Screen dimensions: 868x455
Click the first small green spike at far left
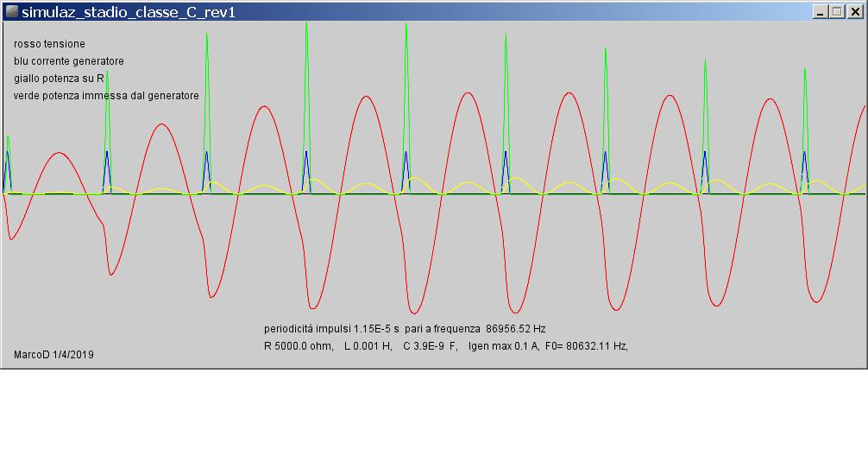[8, 137]
